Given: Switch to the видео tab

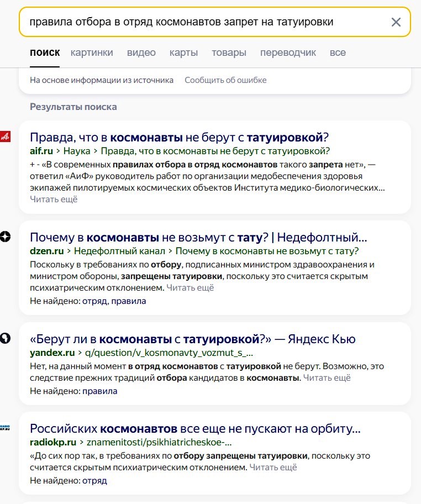Looking at the screenshot, I should (x=141, y=53).
